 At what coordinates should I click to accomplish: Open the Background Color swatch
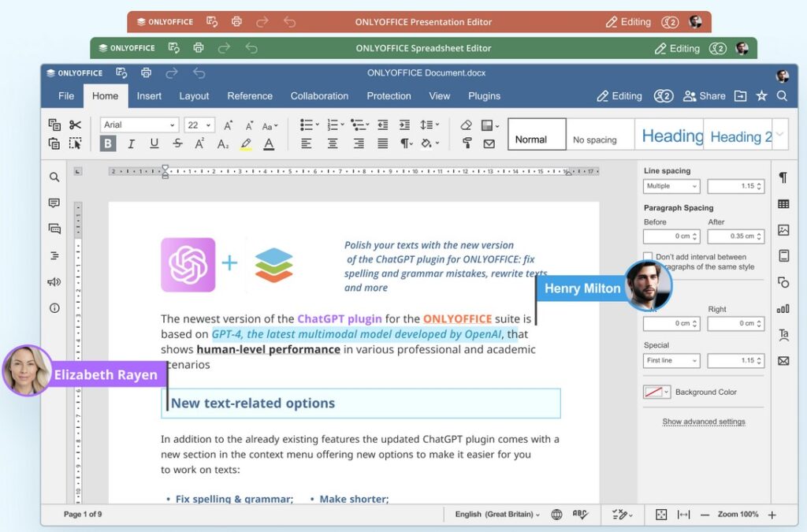pos(656,392)
